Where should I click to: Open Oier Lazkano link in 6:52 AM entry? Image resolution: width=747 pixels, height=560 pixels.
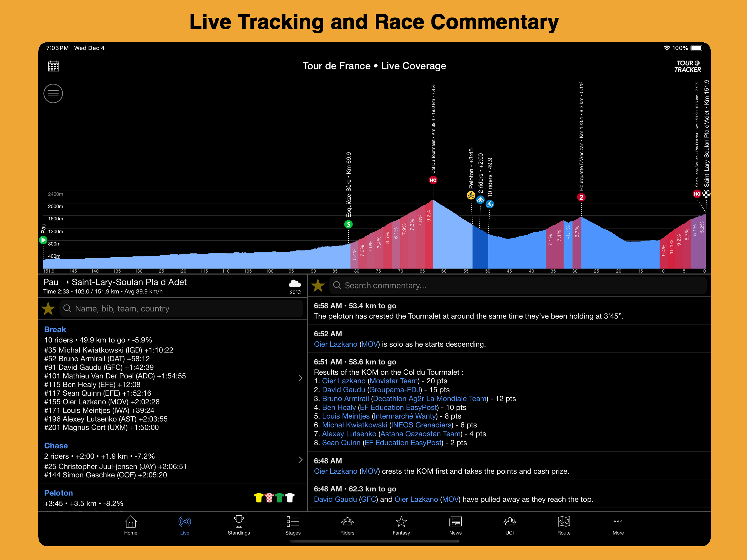335,344
